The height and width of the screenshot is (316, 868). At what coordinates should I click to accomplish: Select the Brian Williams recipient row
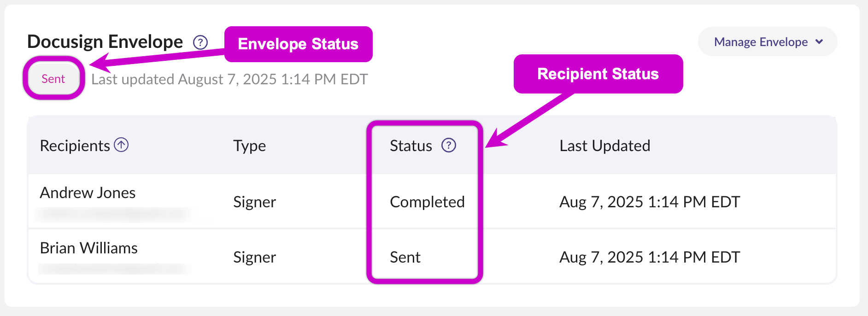(89, 248)
